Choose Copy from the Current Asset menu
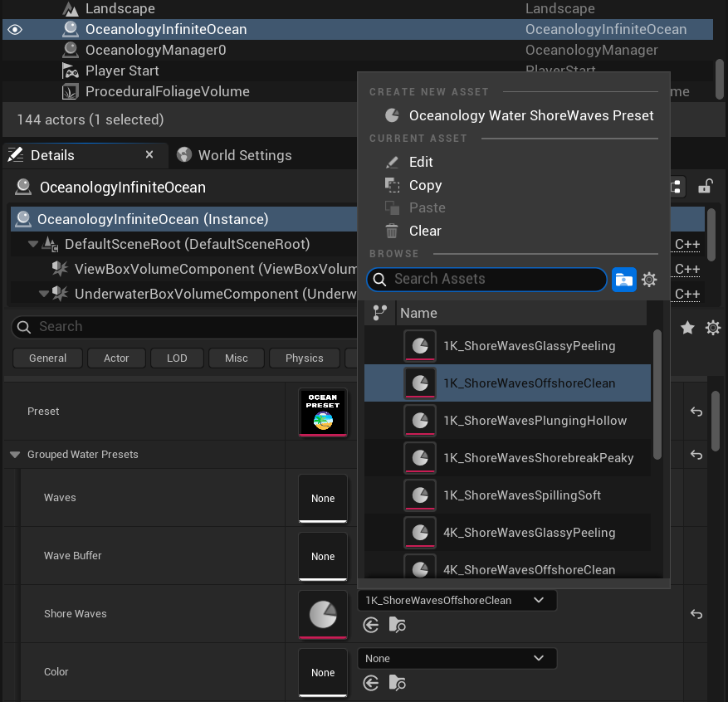The width and height of the screenshot is (728, 702). pos(425,185)
